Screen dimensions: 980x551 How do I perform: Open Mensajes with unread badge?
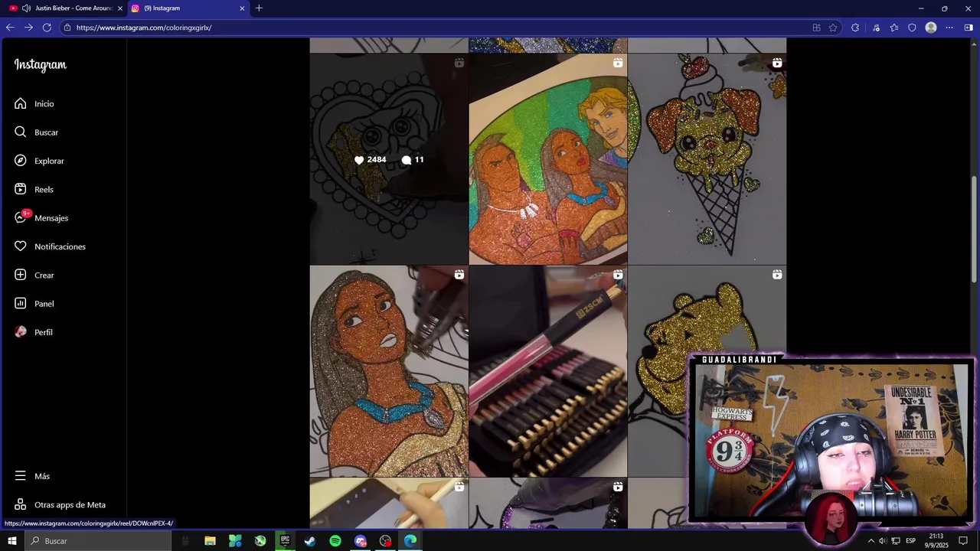41,218
